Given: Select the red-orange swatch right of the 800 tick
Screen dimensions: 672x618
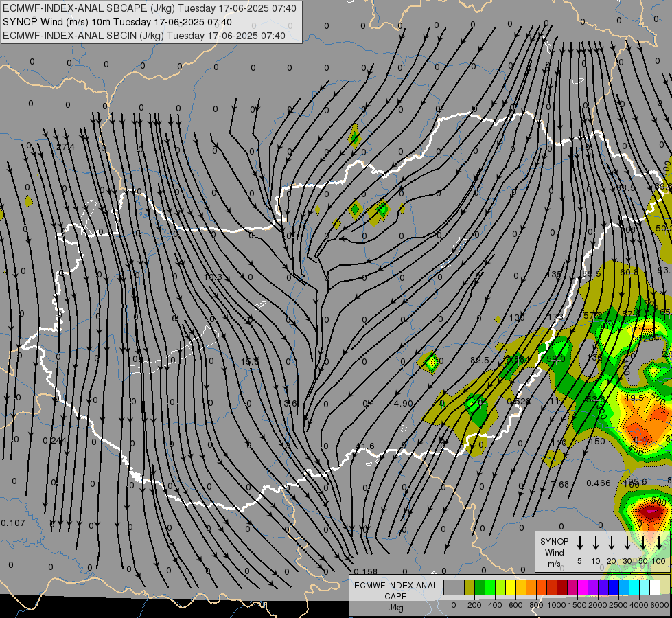Looking at the screenshot, I should coord(542,587).
